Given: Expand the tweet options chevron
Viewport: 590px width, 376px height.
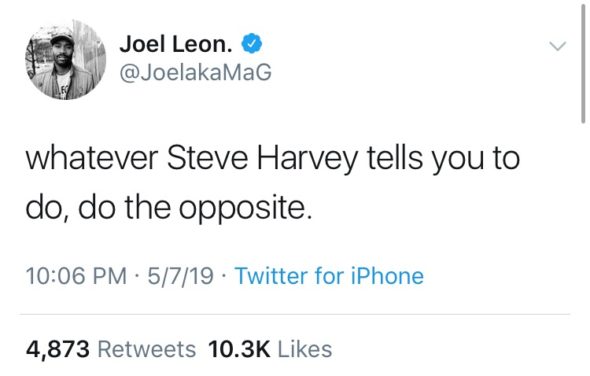Looking at the screenshot, I should pyautogui.click(x=557, y=46).
